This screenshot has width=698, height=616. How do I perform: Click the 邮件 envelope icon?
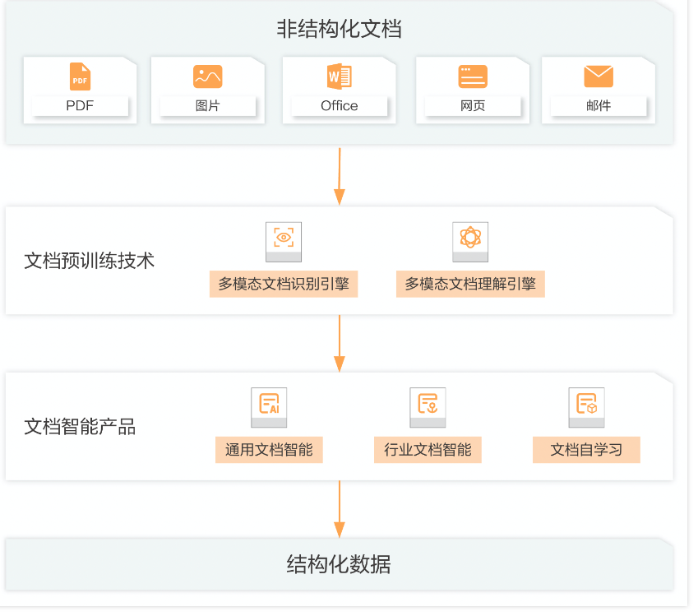click(598, 76)
